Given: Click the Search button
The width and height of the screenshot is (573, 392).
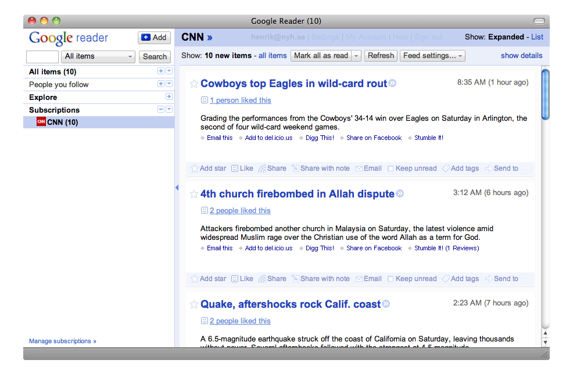Looking at the screenshot, I should (x=155, y=57).
